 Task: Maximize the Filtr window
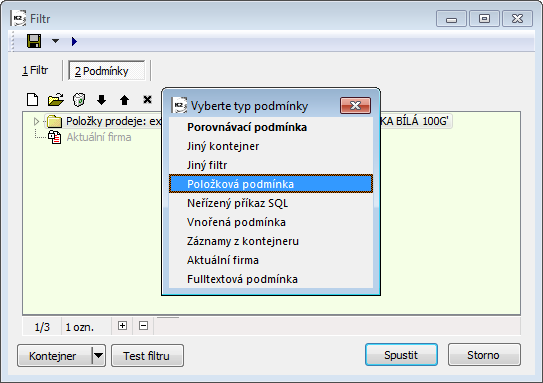pos(484,19)
